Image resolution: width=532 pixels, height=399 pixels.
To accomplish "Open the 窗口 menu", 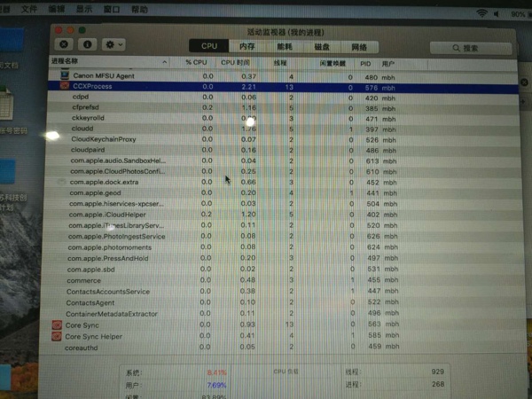I will coord(112,9).
